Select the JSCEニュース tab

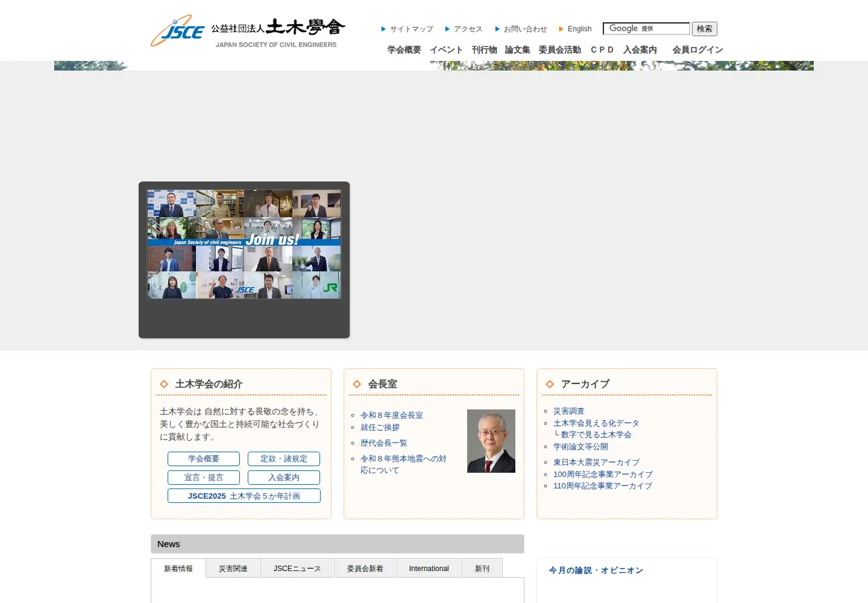297,569
